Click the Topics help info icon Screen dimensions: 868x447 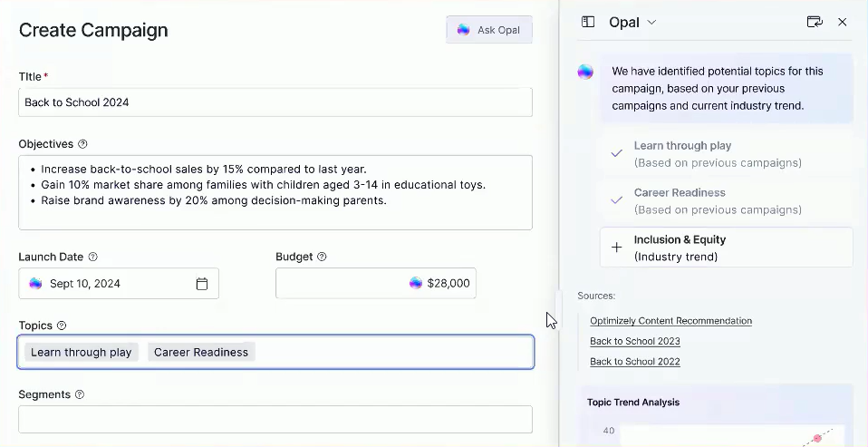pos(62,326)
